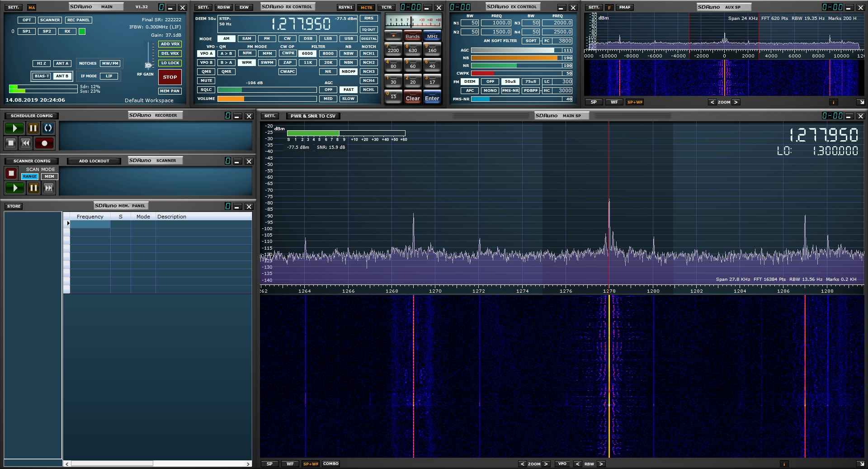Switch Main SP to SP+WF view
The height and width of the screenshot is (469, 868).
pyautogui.click(x=311, y=464)
